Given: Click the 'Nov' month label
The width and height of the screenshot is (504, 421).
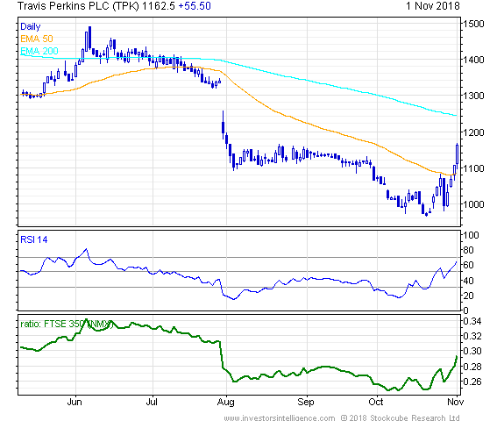Looking at the screenshot, I should (456, 402).
